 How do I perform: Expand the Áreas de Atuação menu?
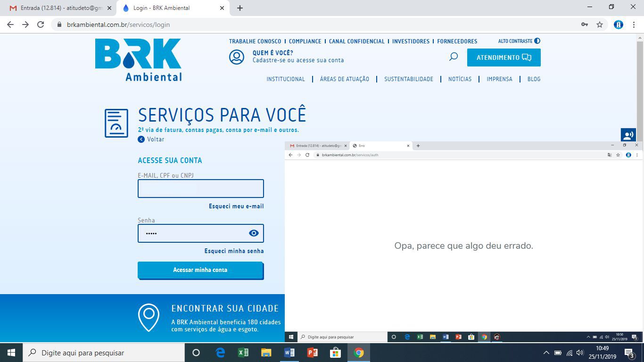point(344,79)
